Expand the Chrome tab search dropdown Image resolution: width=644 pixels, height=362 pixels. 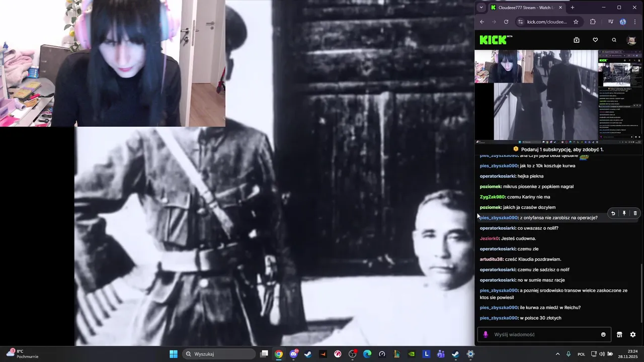(x=481, y=8)
